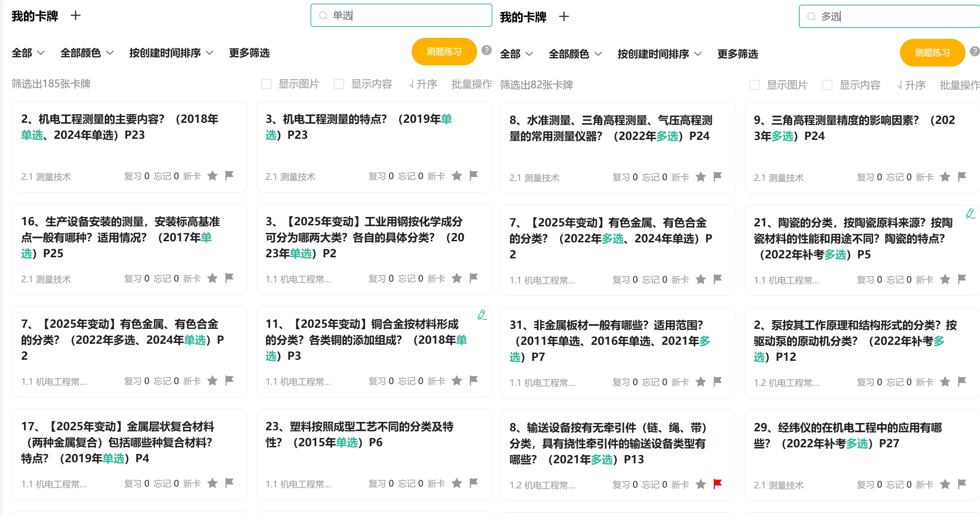Open 批量操作 in the 多选 panel
Screen dimensions: 980x516
click(960, 85)
